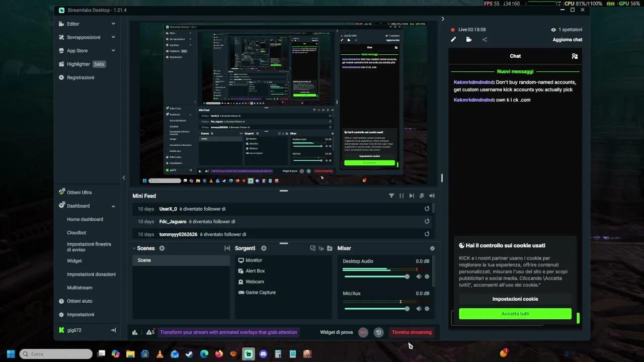
Task: Pause the Mini Feed alert queue
Action: click(401, 196)
